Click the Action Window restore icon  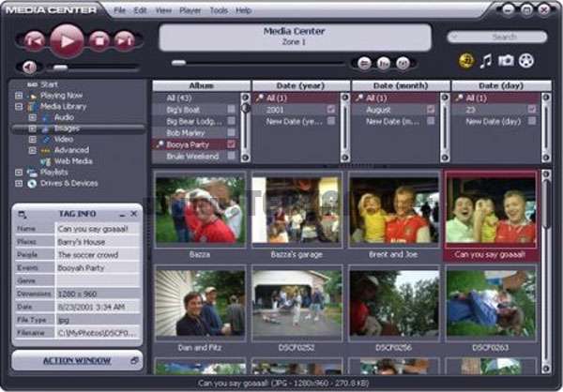pos(134,360)
